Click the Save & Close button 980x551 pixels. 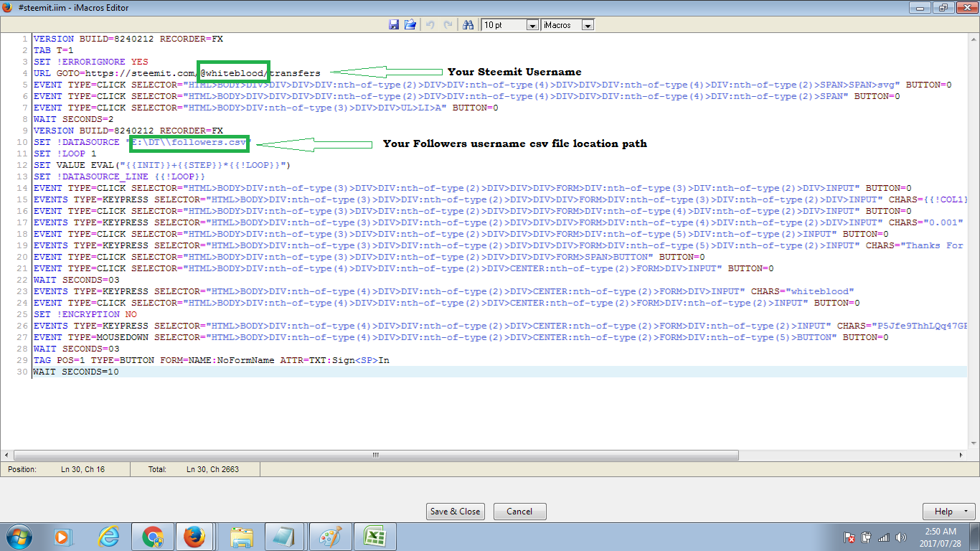(x=455, y=512)
